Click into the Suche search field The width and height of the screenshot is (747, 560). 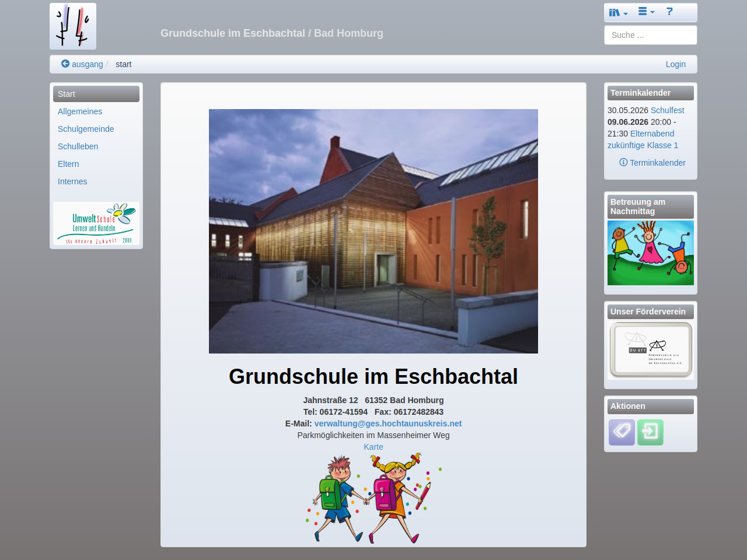(650, 35)
